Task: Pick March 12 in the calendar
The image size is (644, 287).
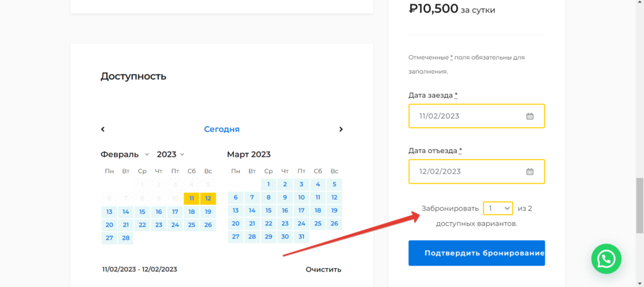Action: 335,198
